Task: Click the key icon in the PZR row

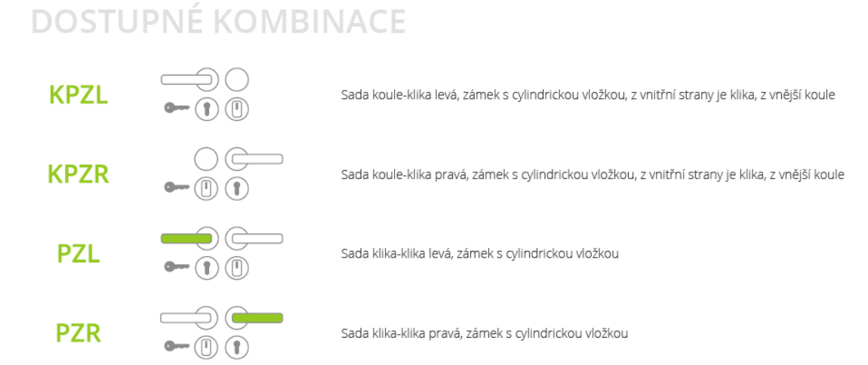Action: [177, 347]
